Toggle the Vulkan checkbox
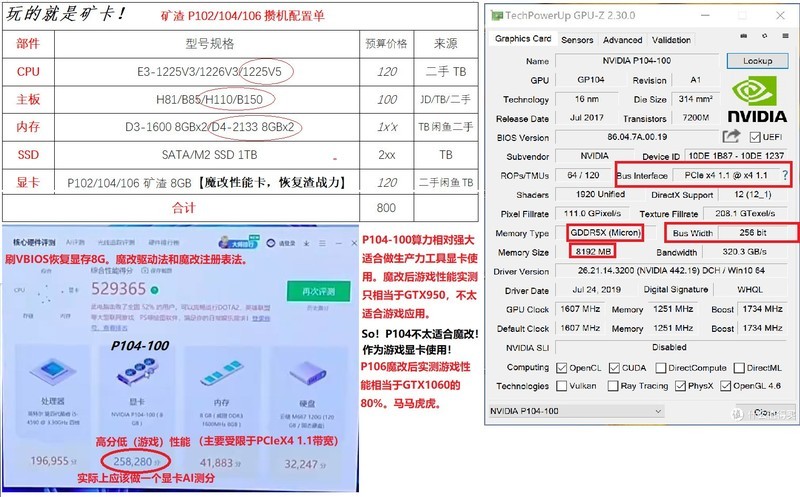Image resolution: width=800 pixels, height=497 pixels. point(561,386)
